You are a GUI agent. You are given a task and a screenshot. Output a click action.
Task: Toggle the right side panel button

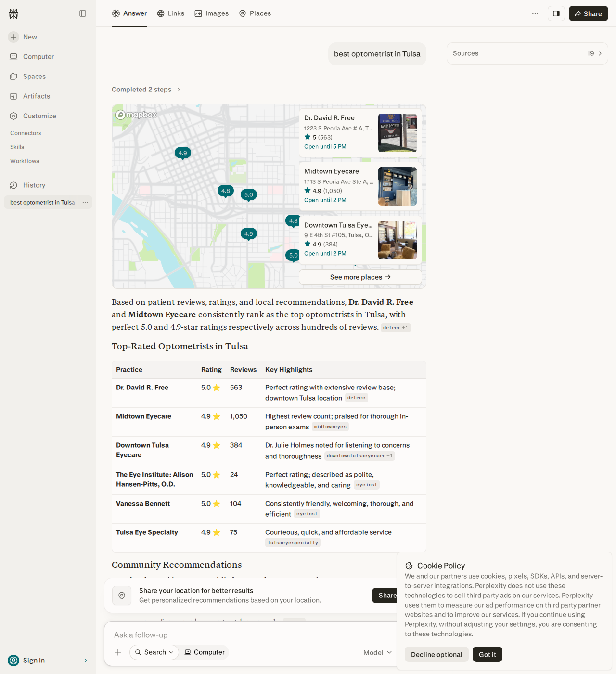pos(556,13)
